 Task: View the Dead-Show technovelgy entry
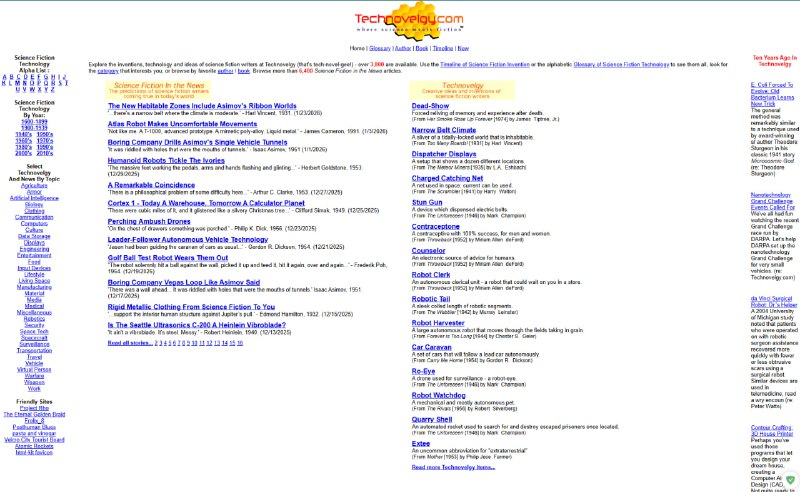(430, 105)
